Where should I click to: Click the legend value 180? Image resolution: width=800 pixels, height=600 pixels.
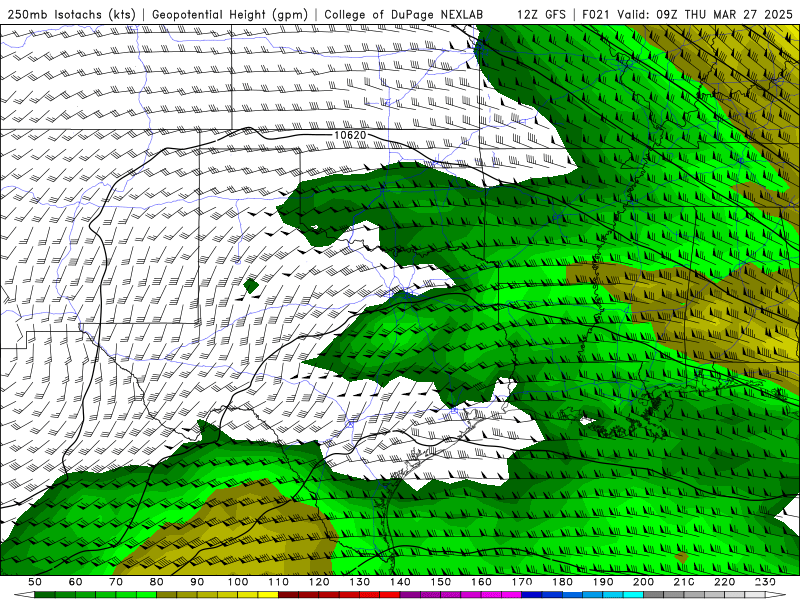coord(562,582)
